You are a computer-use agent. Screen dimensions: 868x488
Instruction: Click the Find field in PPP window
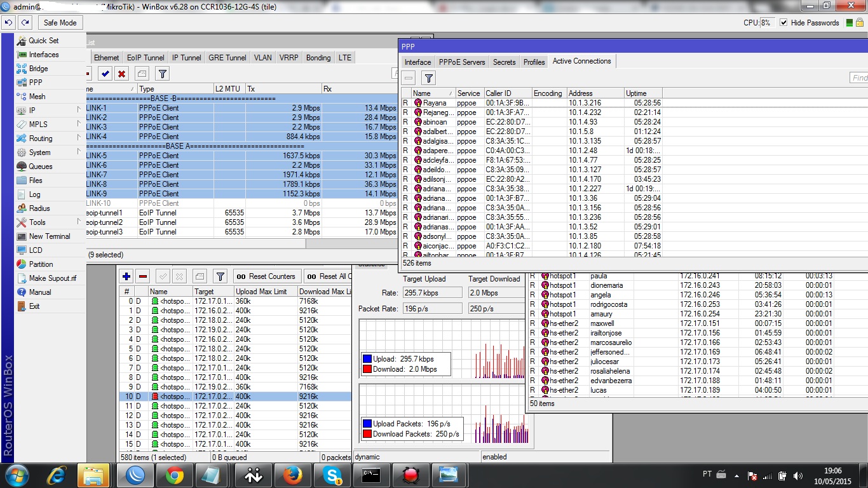point(858,78)
